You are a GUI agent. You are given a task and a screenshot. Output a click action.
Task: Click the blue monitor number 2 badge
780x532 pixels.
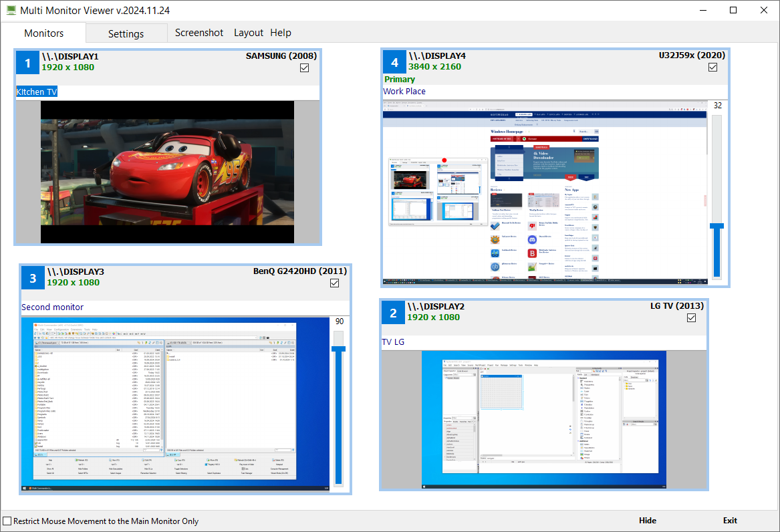click(x=393, y=313)
